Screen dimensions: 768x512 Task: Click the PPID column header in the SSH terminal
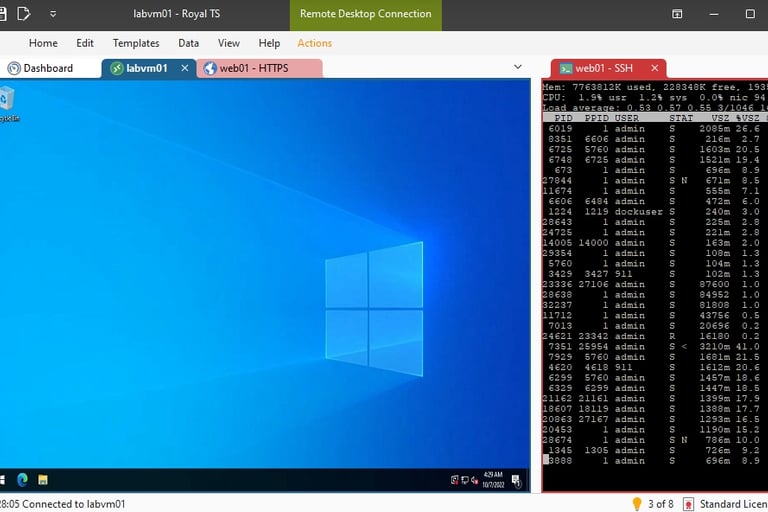pyautogui.click(x=596, y=118)
